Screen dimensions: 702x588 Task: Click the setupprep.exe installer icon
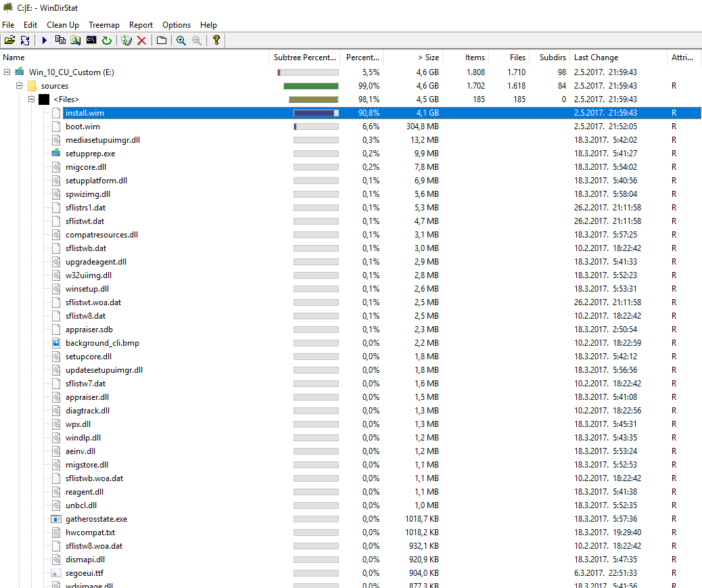56,153
